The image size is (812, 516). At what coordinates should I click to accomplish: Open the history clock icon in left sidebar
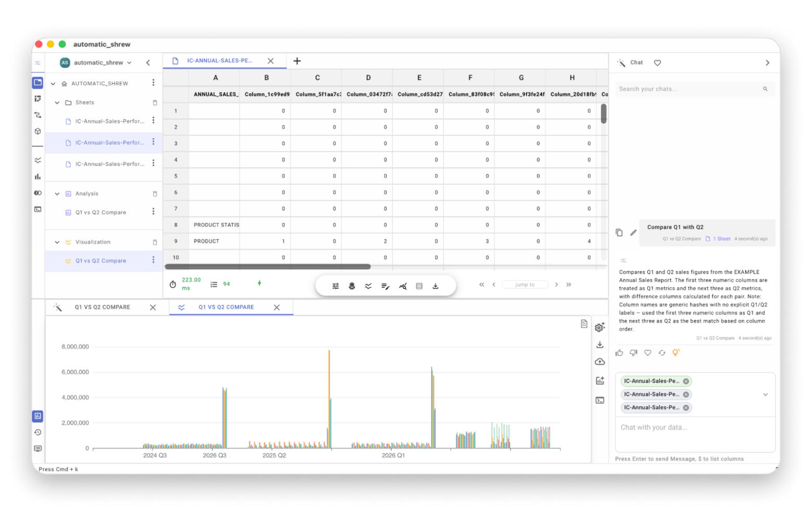click(x=37, y=432)
